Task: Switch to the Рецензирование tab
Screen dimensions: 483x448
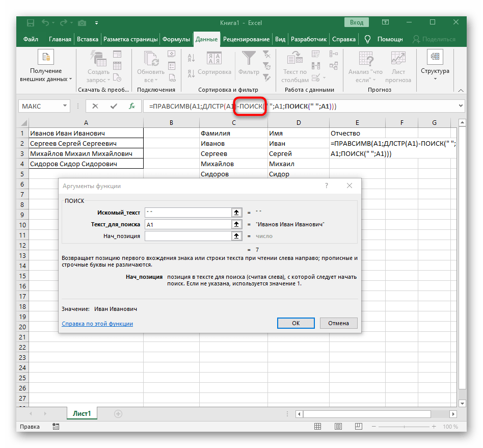Action: pyautogui.click(x=246, y=39)
